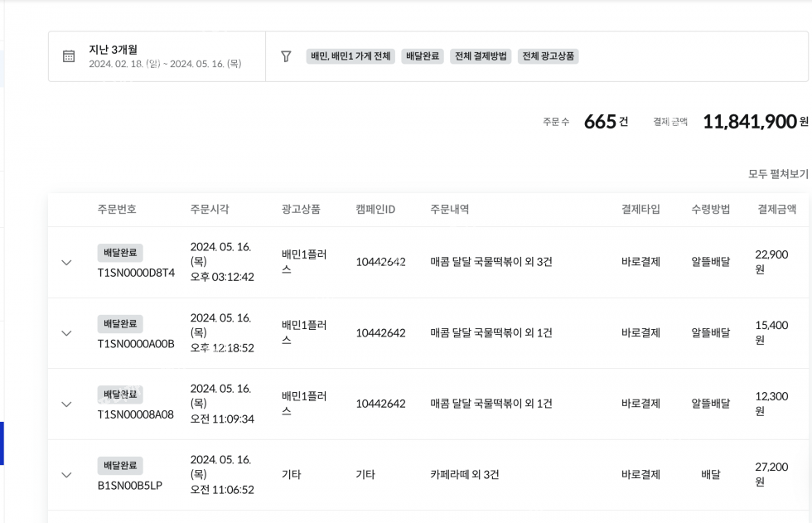Click 모두 펼쳐보기 to expand all
Screen dimensions: 812x523
click(777, 174)
